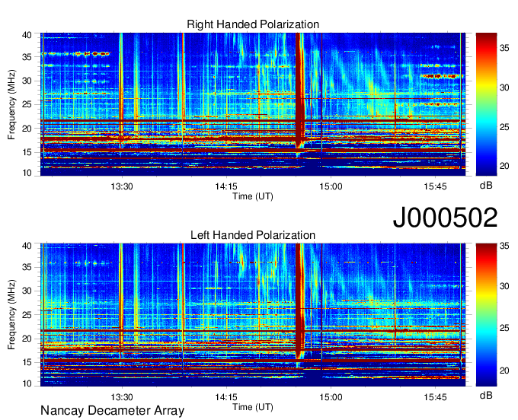Click the lower colorbar scale
The image size is (518, 420).
pyautogui.click(x=486, y=315)
